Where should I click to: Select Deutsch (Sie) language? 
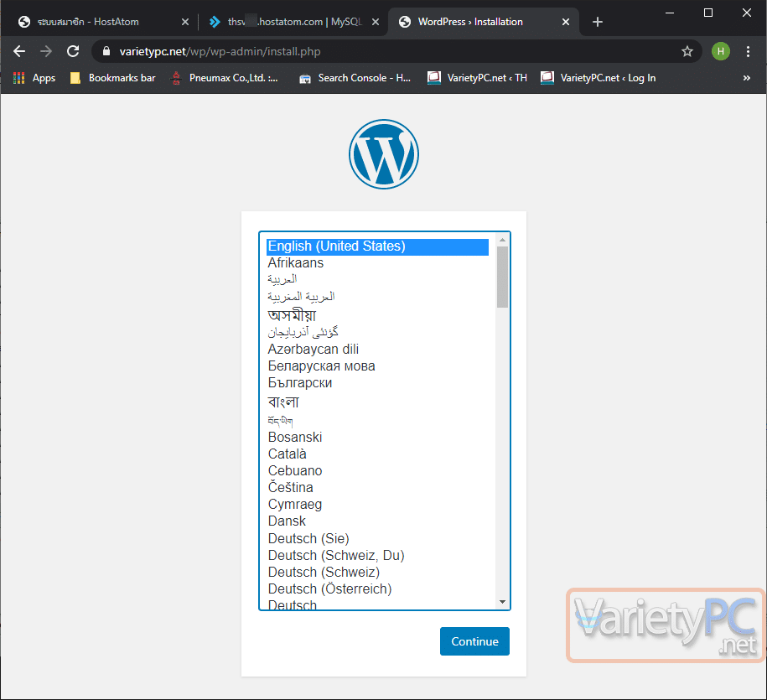click(x=377, y=538)
